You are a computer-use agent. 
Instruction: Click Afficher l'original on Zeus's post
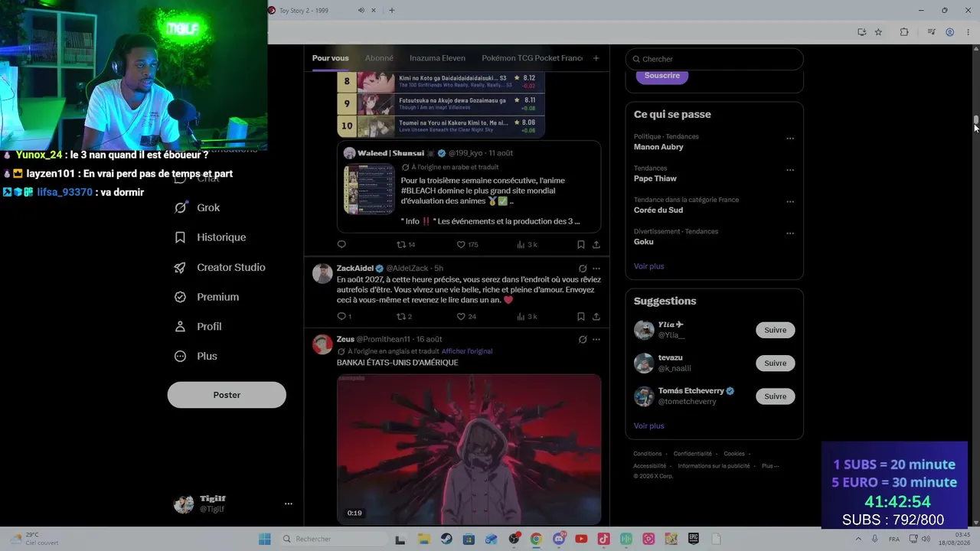tap(467, 351)
